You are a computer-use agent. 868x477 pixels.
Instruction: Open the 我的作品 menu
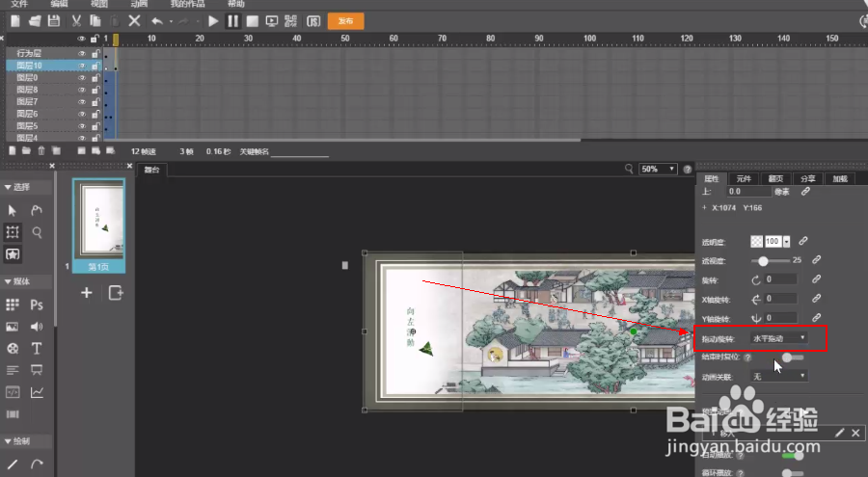coord(187,4)
